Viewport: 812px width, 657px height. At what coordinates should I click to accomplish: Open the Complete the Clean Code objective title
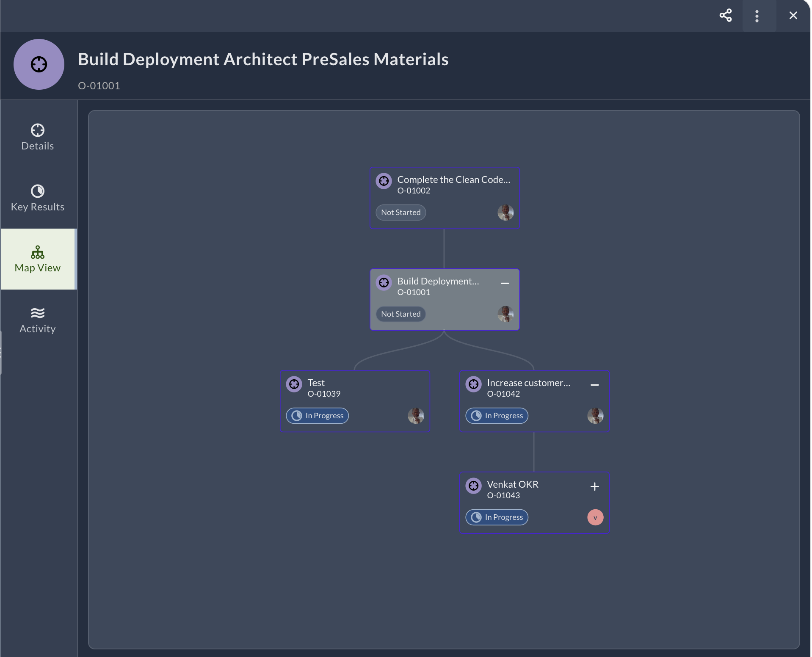pyautogui.click(x=454, y=179)
